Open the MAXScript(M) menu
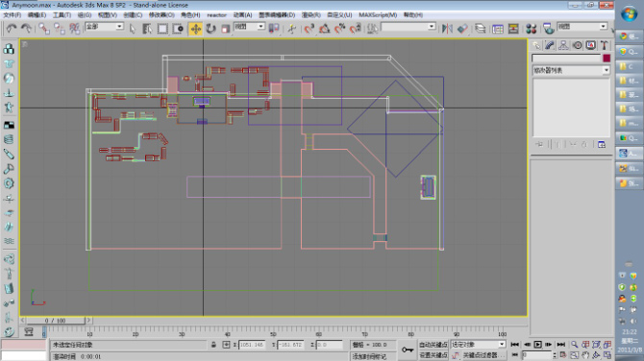 pos(378,14)
